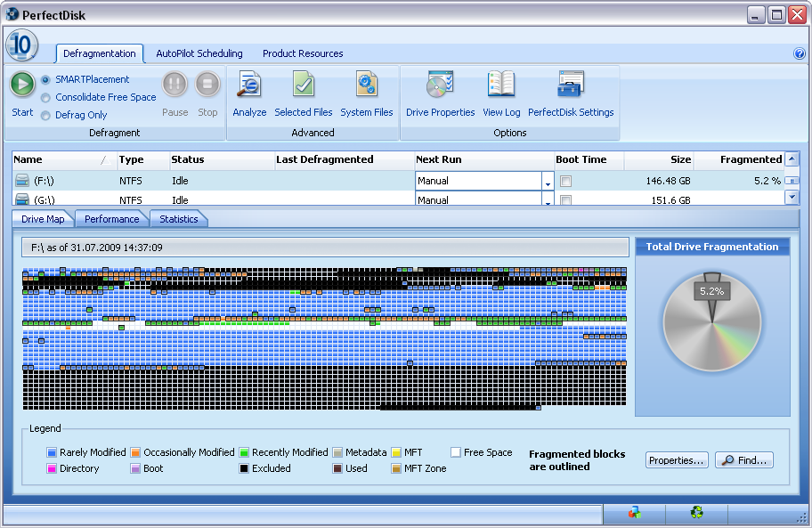Switch to the AutoPilot Scheduling tab

coord(199,53)
